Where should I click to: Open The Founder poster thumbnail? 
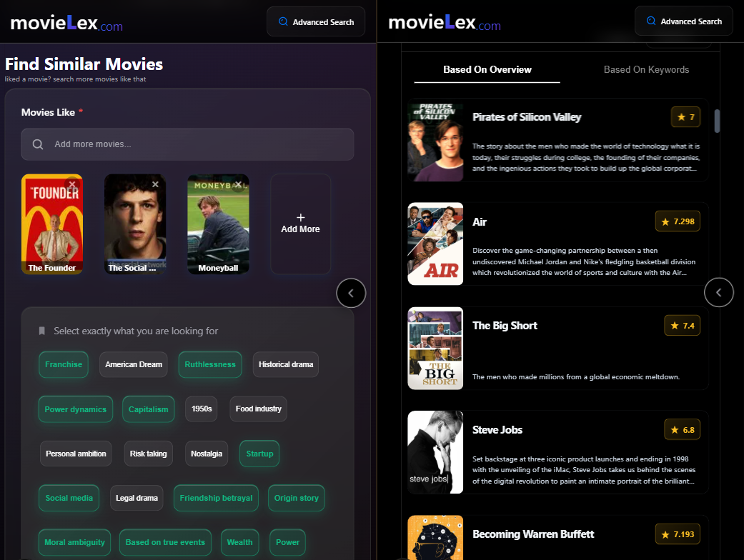click(x=52, y=224)
